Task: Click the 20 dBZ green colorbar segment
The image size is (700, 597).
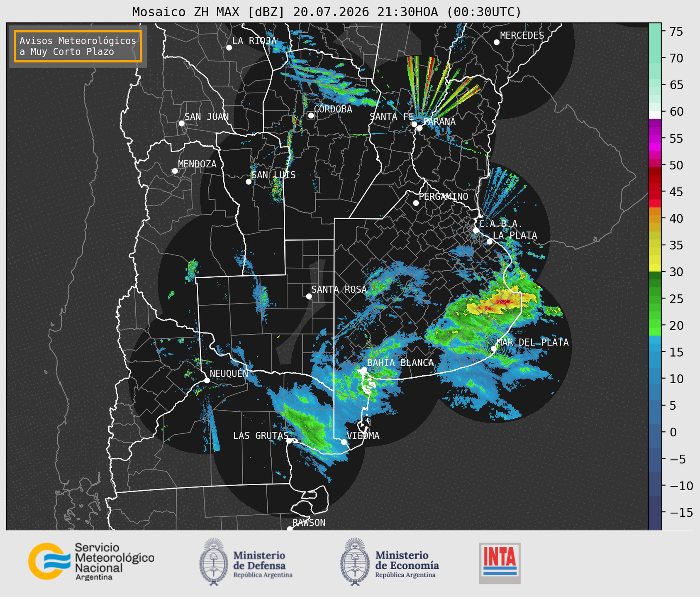Action: click(655, 325)
